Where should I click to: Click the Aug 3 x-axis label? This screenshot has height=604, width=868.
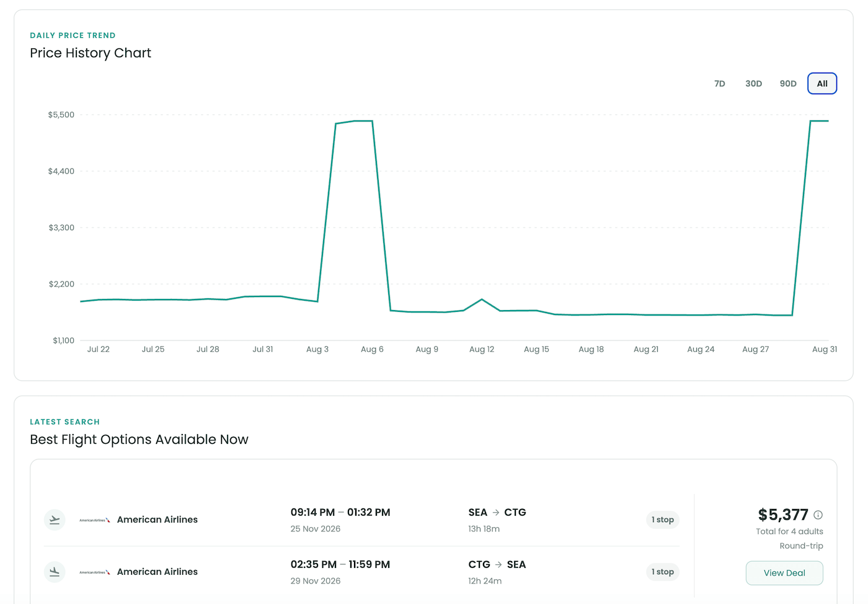pos(317,349)
